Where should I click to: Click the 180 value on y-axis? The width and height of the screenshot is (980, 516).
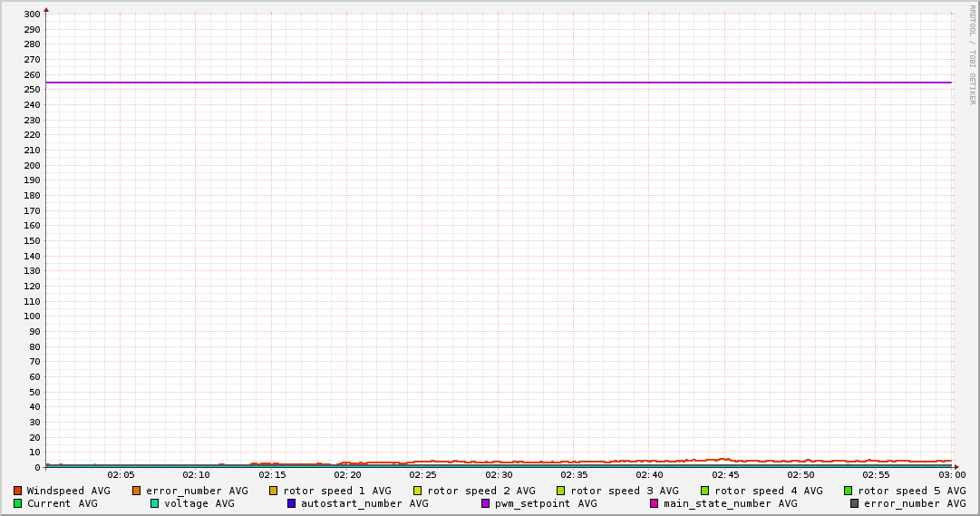tap(32, 195)
